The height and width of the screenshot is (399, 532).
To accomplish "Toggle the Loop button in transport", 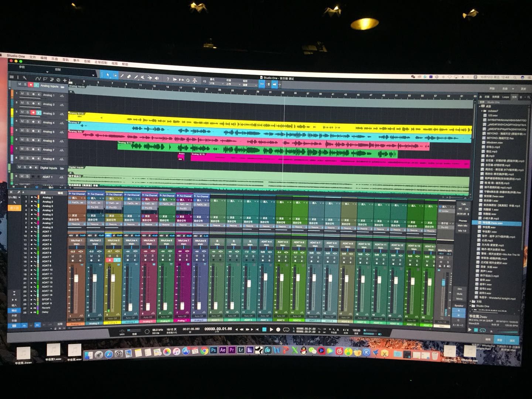I will coord(286,330).
